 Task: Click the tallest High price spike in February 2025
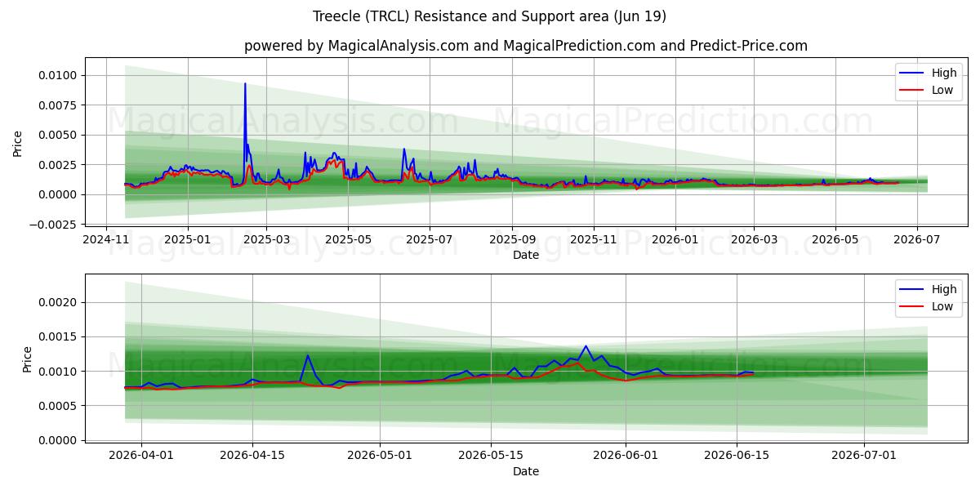(245, 83)
